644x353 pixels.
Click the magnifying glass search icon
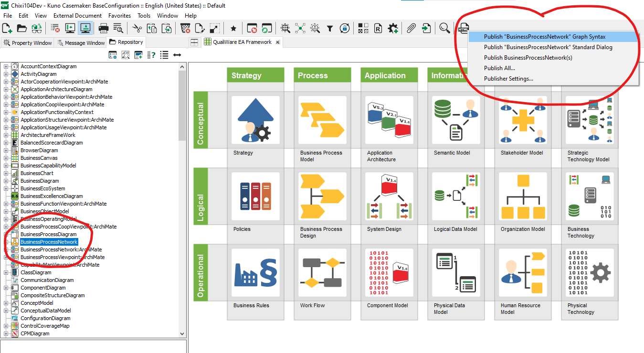[444, 29]
